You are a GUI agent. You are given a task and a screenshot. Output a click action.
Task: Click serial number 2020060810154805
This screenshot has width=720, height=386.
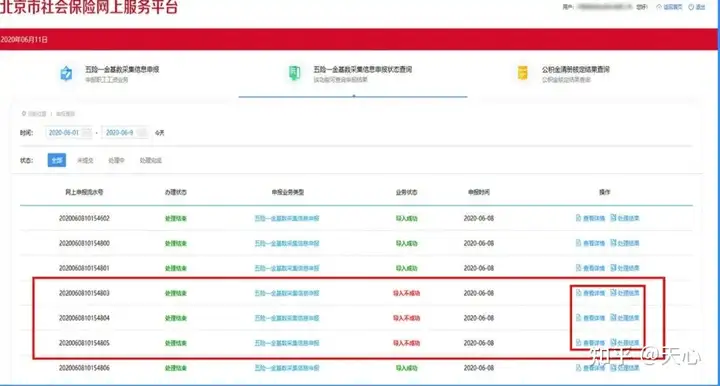click(84, 343)
